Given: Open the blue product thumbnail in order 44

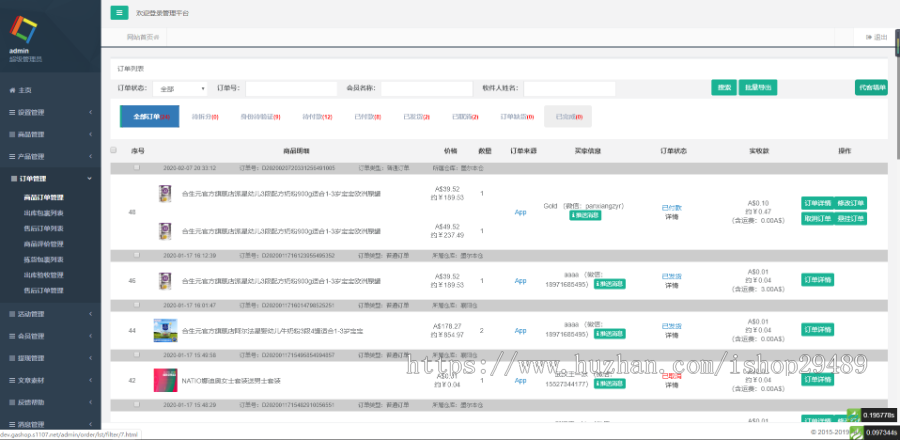Looking at the screenshot, I should tap(165, 330).
